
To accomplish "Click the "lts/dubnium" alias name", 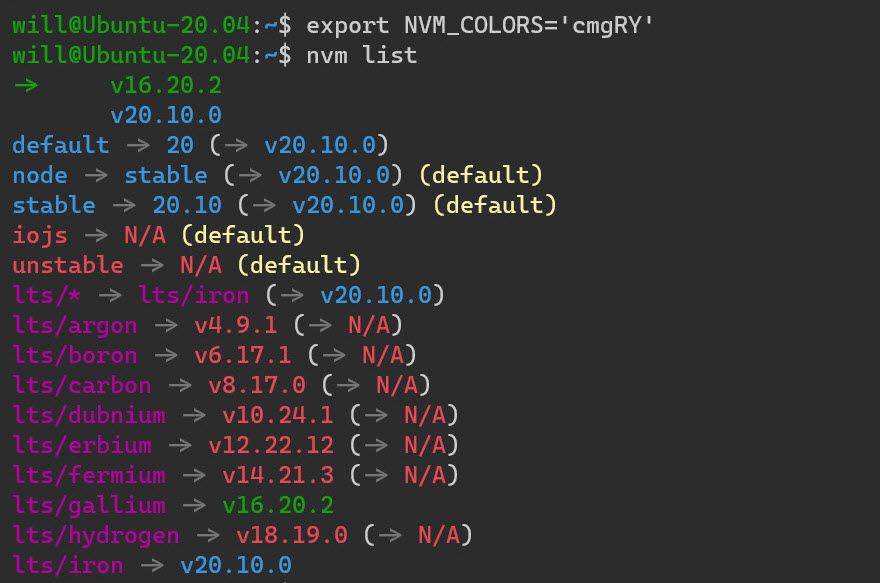I will click(89, 416).
